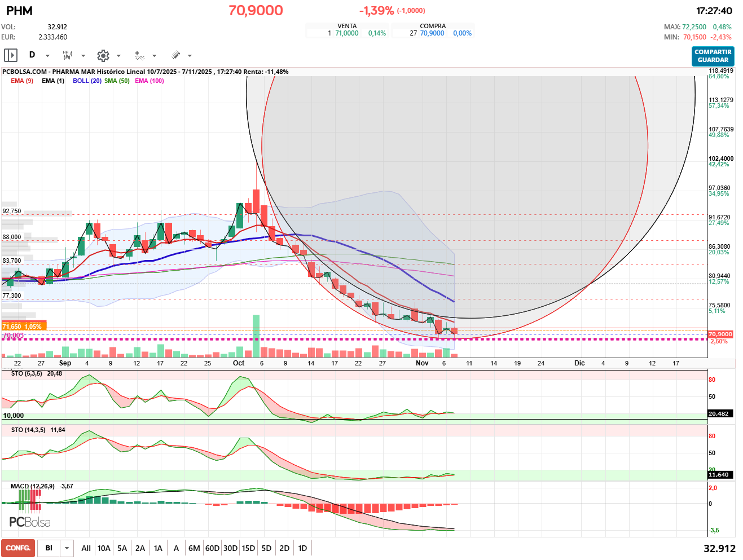Toggle the side panel icon in toolbar

tap(11, 55)
